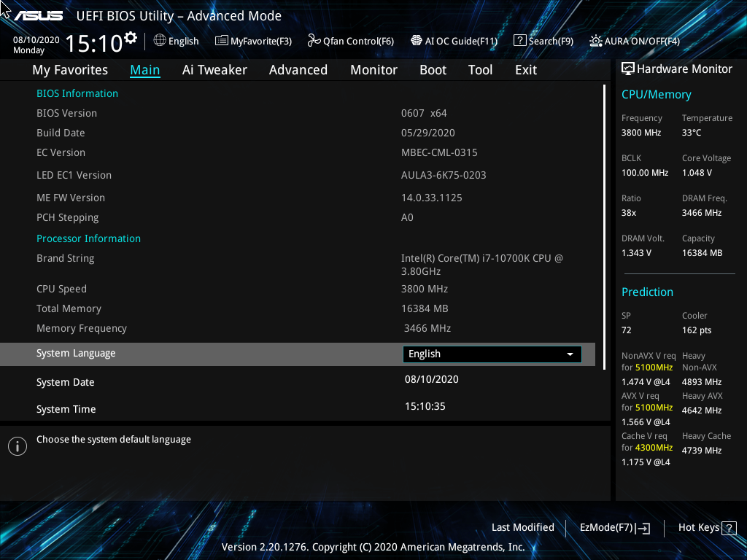Open MyFavorite settings from the top bar
The width and height of the screenshot is (747, 560).
tap(253, 41)
